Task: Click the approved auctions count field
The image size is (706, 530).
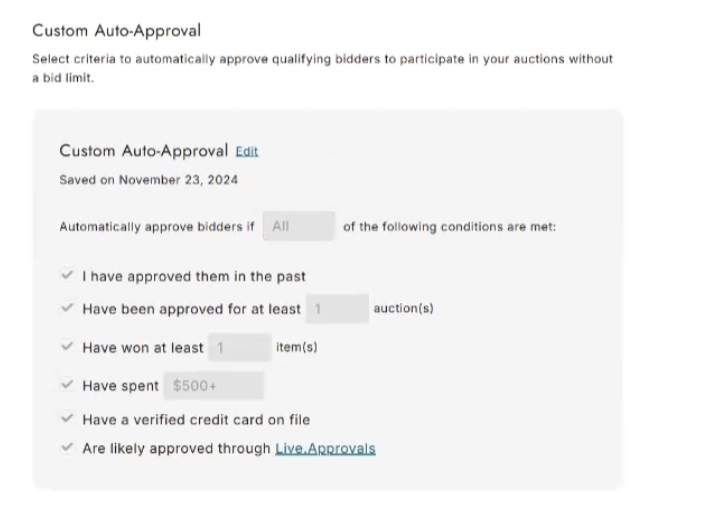Action: pos(337,309)
